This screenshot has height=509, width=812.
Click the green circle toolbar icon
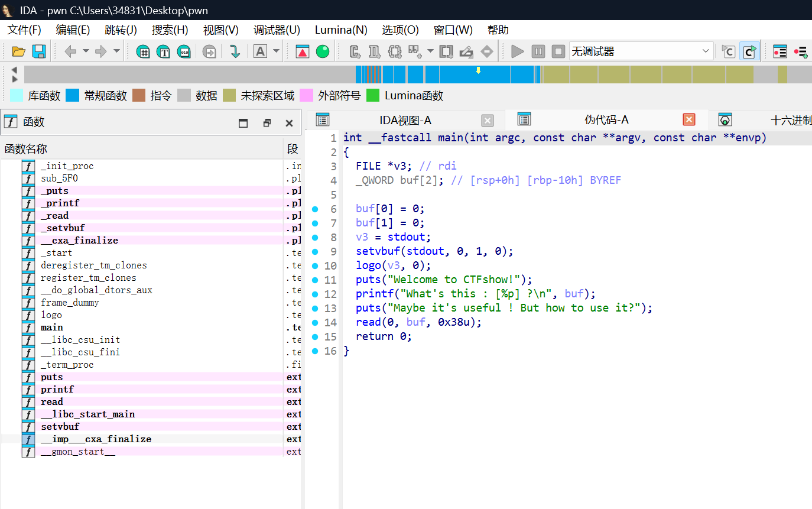coord(323,51)
